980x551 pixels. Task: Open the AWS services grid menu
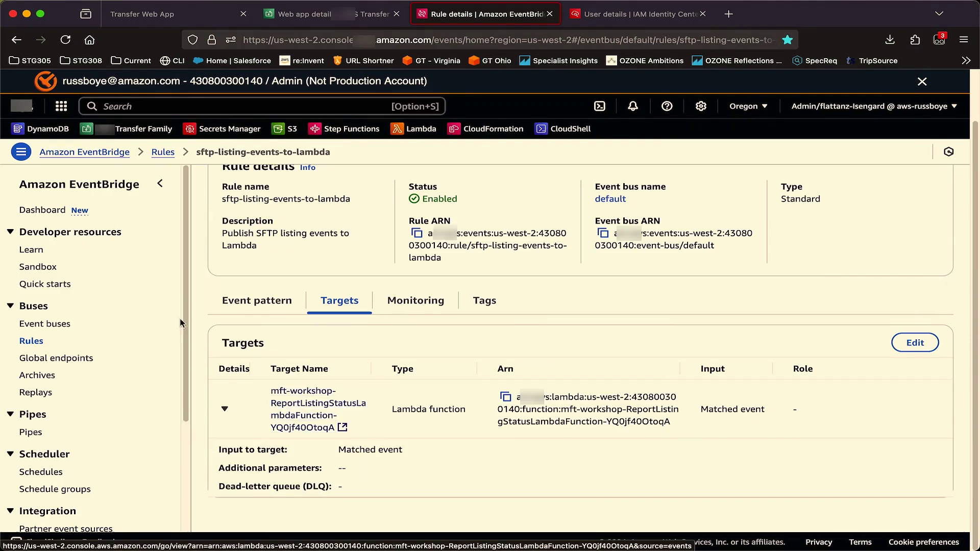click(61, 106)
